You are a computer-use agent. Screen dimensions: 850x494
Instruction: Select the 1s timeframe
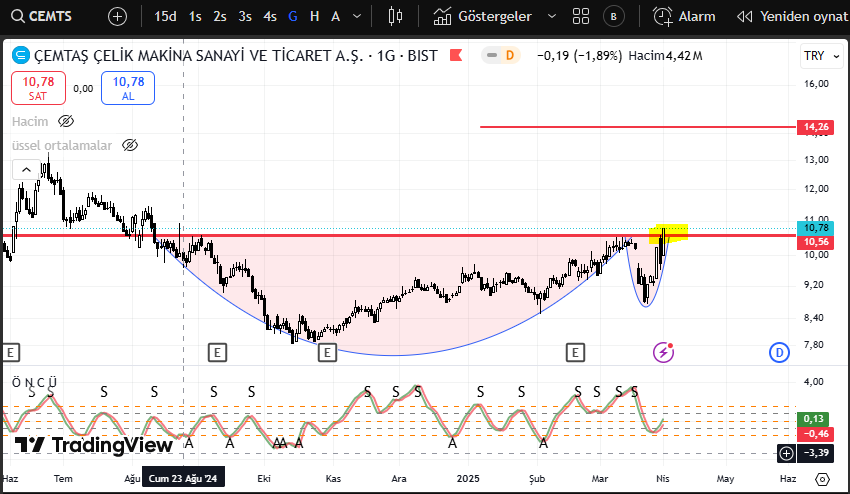[195, 16]
